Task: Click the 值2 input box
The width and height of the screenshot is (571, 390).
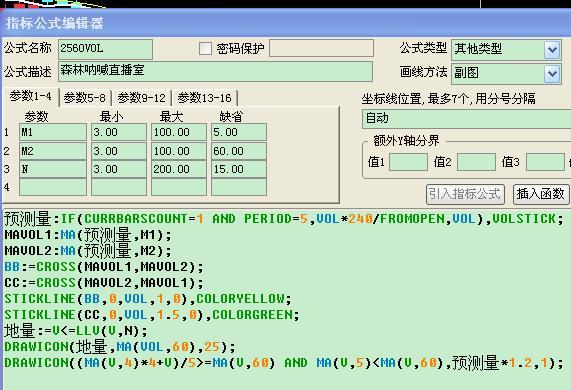Action: pyautogui.click(x=476, y=162)
